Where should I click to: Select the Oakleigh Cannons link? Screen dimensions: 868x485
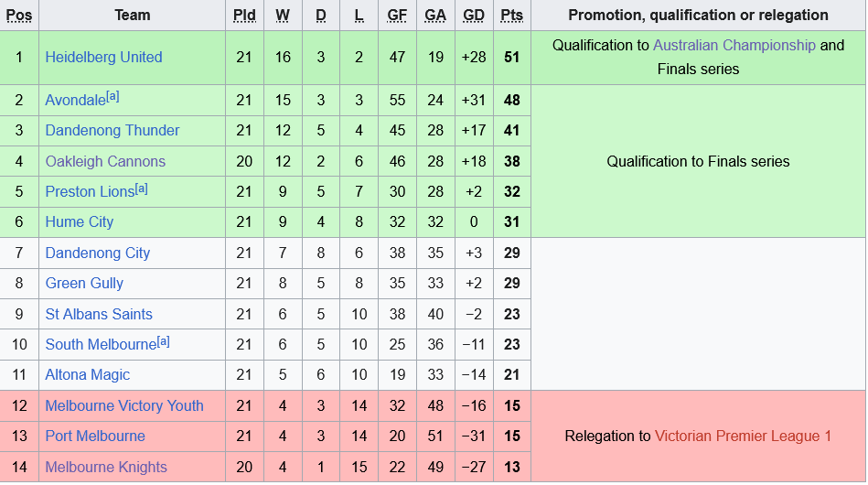point(105,162)
